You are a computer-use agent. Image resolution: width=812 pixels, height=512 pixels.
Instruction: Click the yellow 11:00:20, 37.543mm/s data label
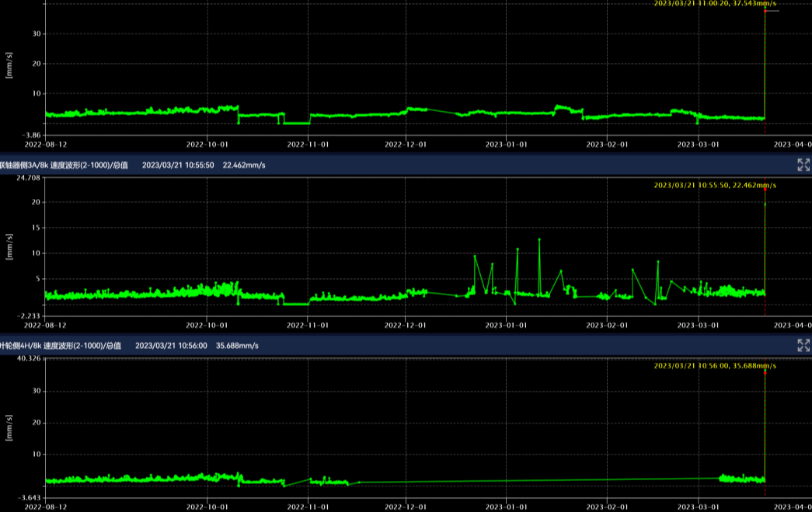click(715, 3)
